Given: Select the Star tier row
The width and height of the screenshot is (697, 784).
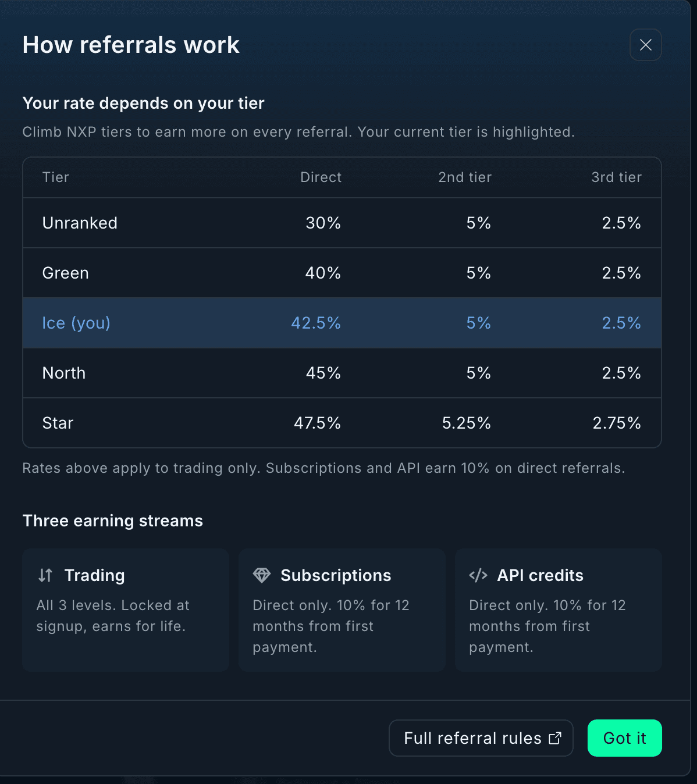Looking at the screenshot, I should click(x=342, y=423).
